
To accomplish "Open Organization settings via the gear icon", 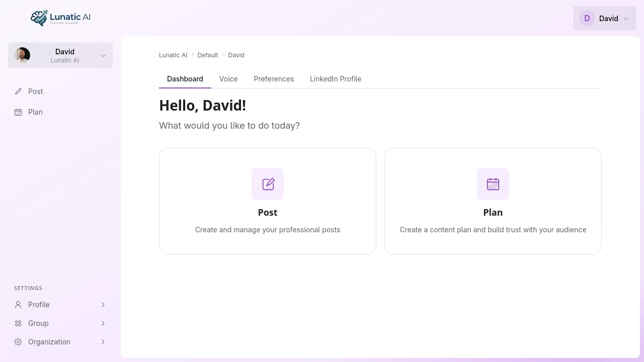I will click(x=18, y=341).
